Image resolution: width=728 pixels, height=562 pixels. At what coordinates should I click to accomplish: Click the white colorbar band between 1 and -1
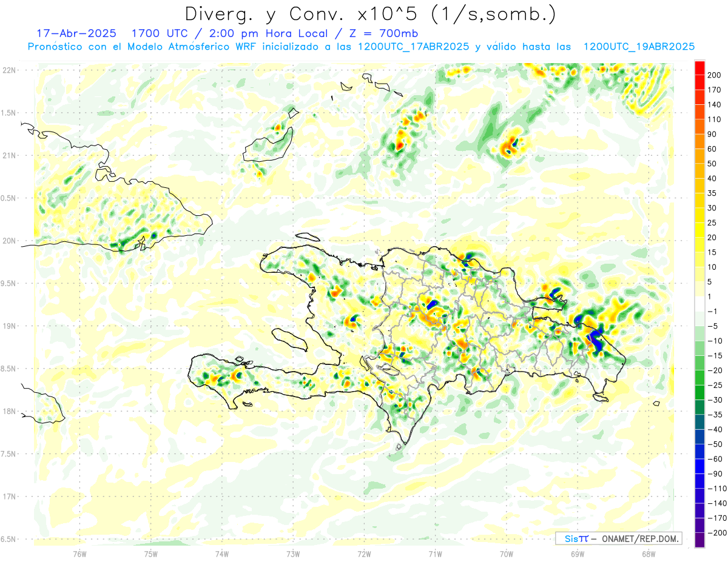(699, 304)
